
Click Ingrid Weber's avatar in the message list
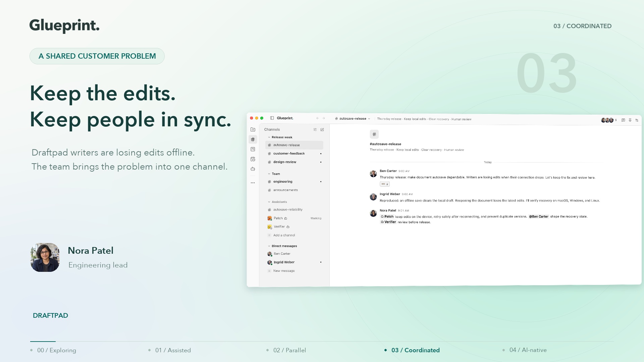point(373,197)
